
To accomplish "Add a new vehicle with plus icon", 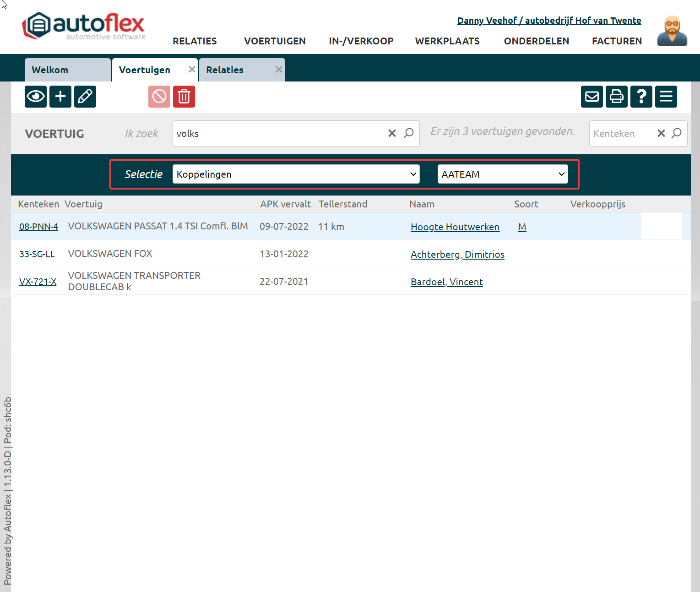I will pos(60,97).
